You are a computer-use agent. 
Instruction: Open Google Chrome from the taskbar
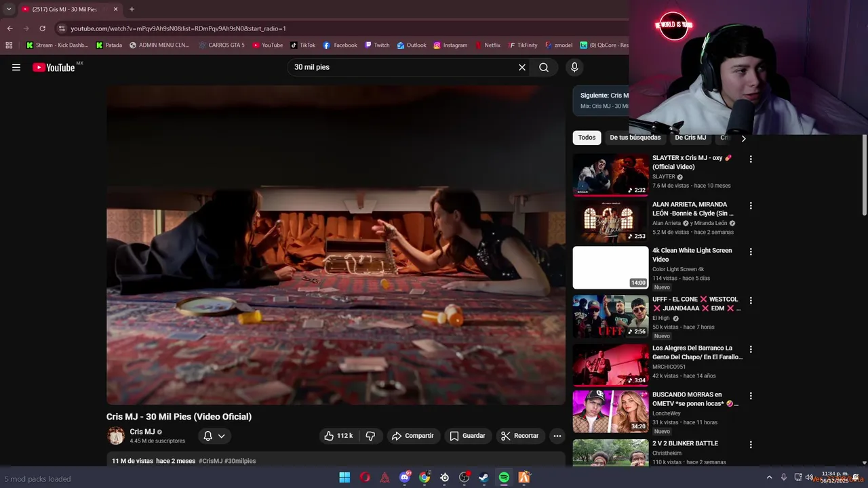425,477
